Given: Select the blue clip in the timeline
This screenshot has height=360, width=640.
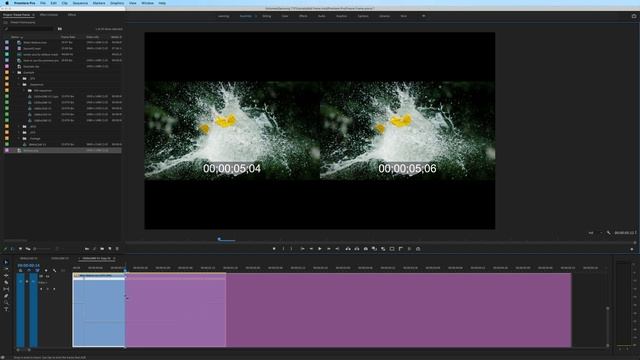Looking at the screenshot, I should [x=99, y=310].
